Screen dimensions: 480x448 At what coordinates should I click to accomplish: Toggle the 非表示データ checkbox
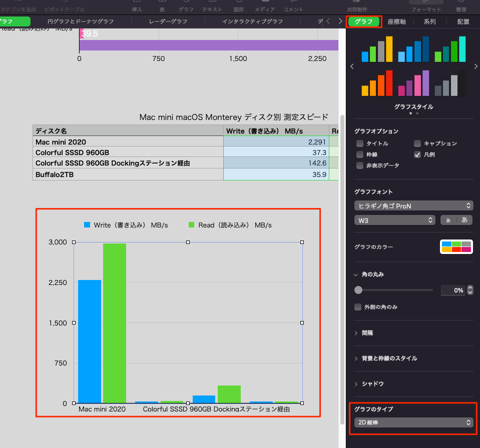point(360,165)
